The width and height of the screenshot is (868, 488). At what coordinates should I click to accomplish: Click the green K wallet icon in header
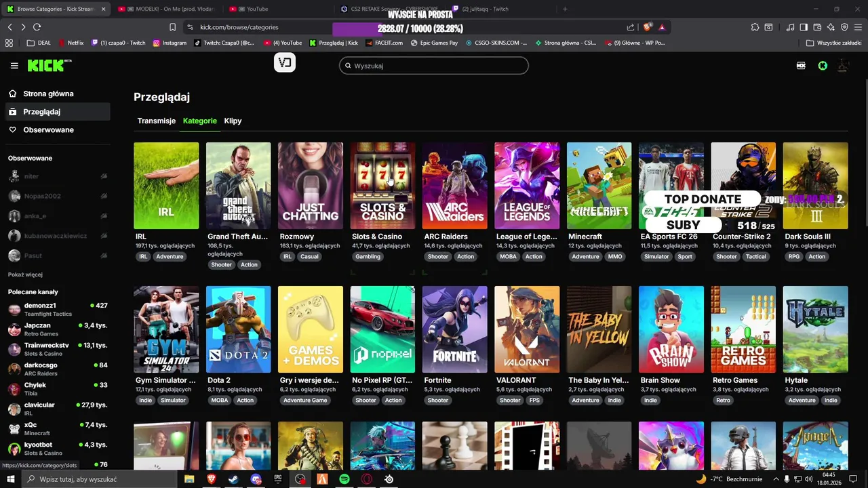(823, 66)
